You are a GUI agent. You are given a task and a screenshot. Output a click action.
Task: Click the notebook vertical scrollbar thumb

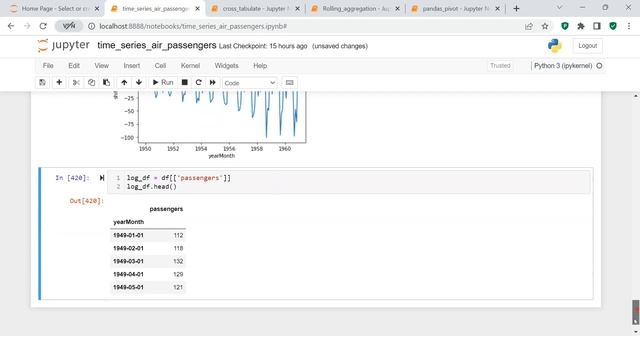click(x=636, y=312)
